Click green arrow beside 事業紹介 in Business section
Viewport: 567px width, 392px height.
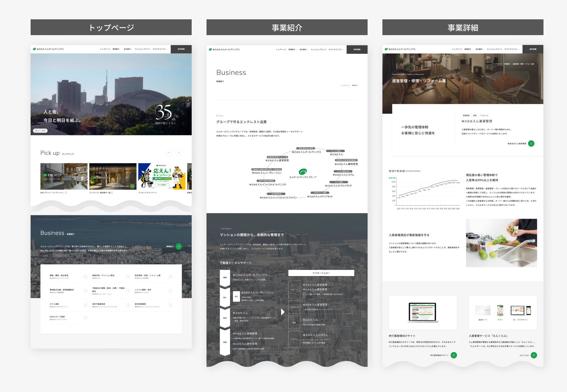click(x=179, y=246)
